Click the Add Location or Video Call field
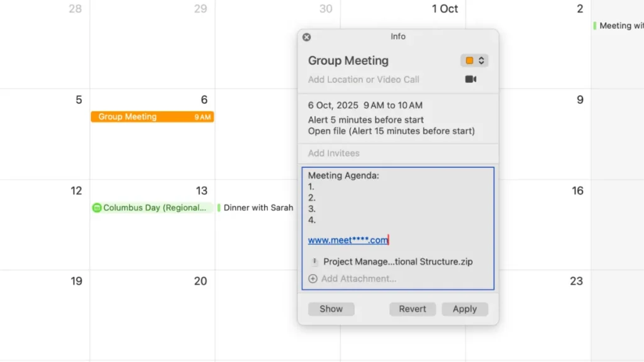Screen dimensions: 644x362 [364, 80]
